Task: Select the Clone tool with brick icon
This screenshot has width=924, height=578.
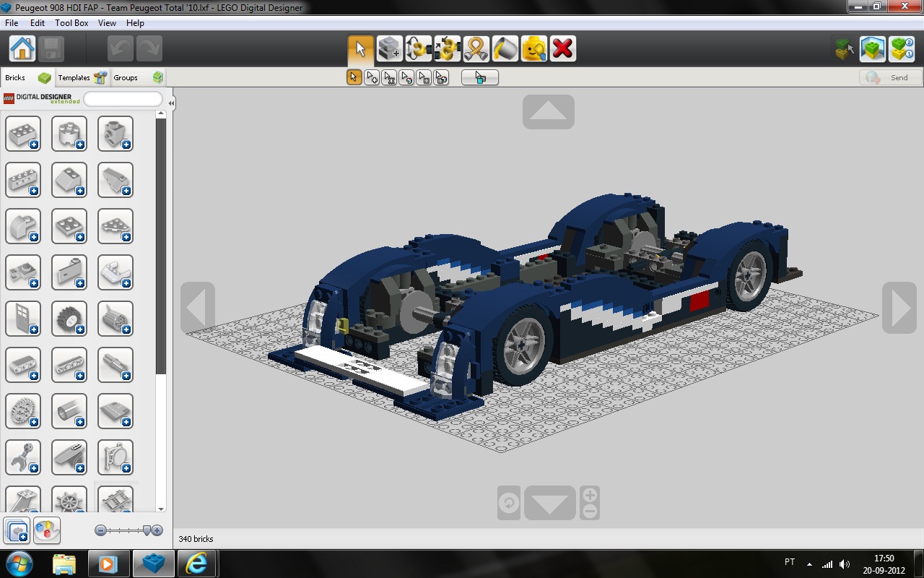Action: coord(389,49)
